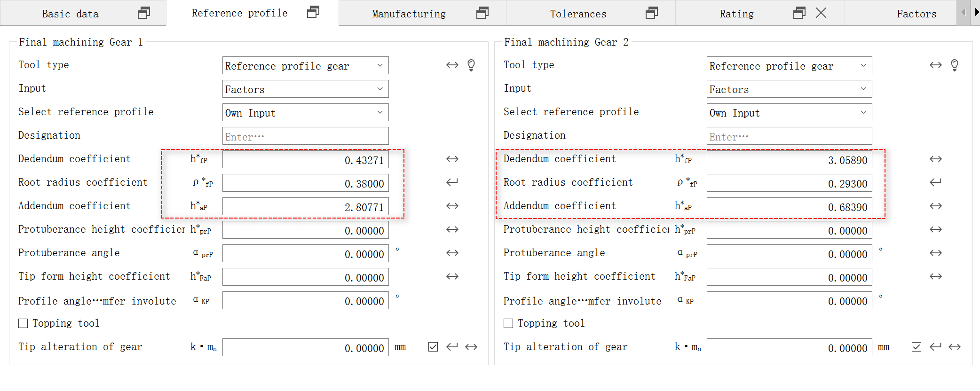This screenshot has width=980, height=391.
Task: Enable Topping tool checkbox for Gear 1
Action: pos(23,323)
